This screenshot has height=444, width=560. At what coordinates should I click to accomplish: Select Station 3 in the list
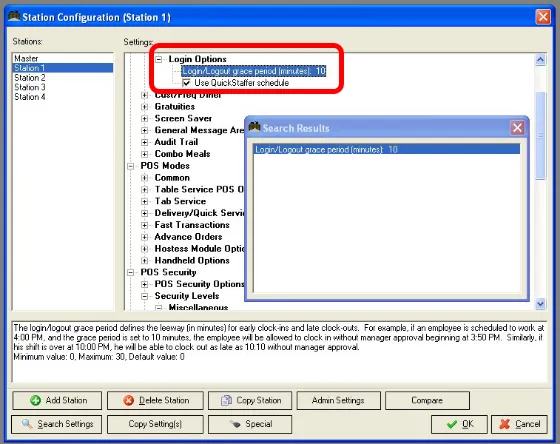coord(62,87)
